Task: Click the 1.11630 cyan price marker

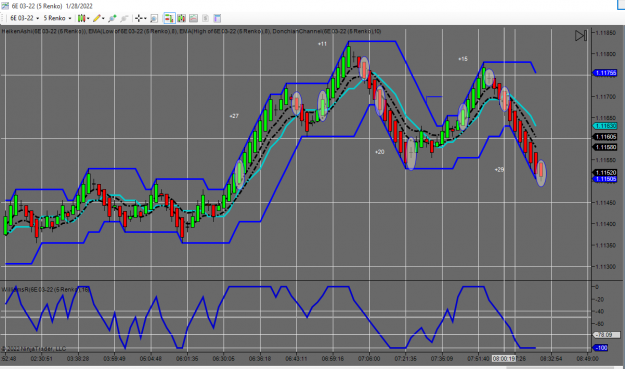Action: click(x=605, y=126)
